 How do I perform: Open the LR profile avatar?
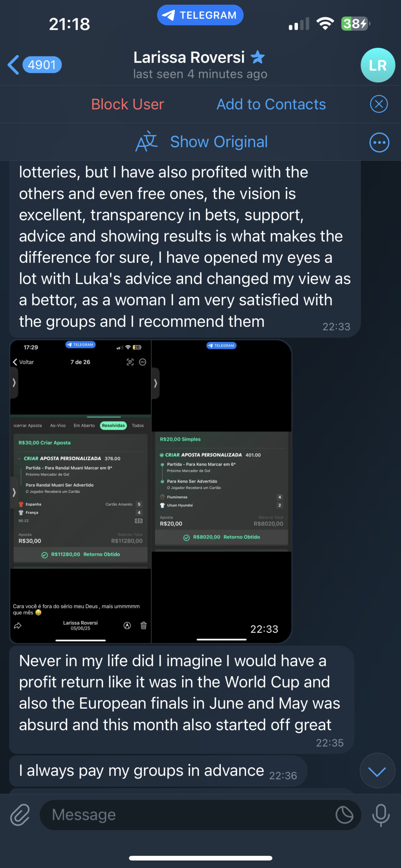click(378, 65)
